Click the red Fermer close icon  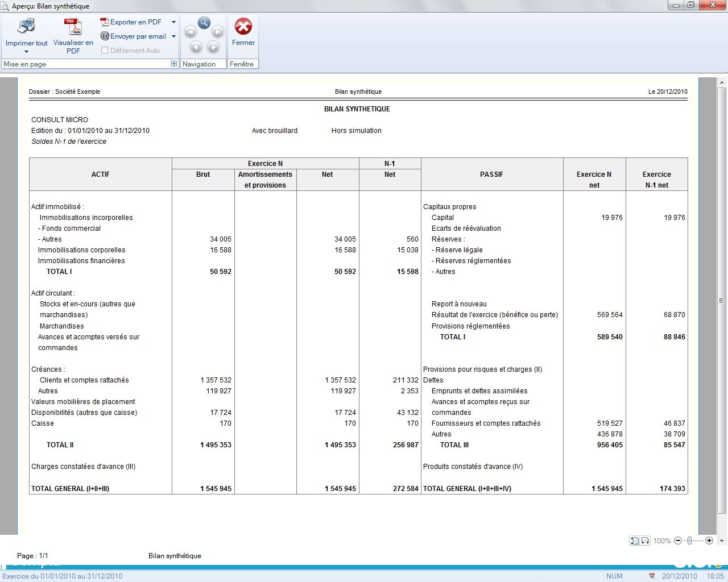tap(243, 26)
